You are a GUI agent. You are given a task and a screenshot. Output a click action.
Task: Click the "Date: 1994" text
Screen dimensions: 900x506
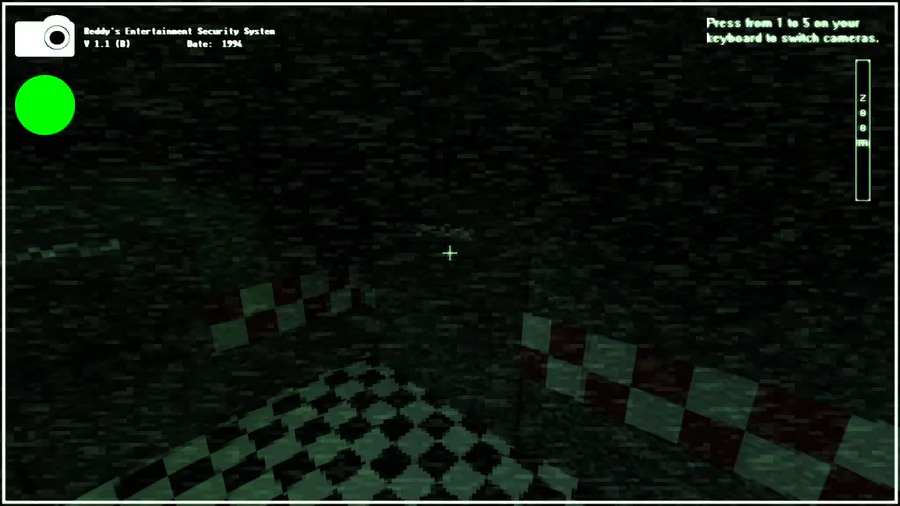[214, 44]
